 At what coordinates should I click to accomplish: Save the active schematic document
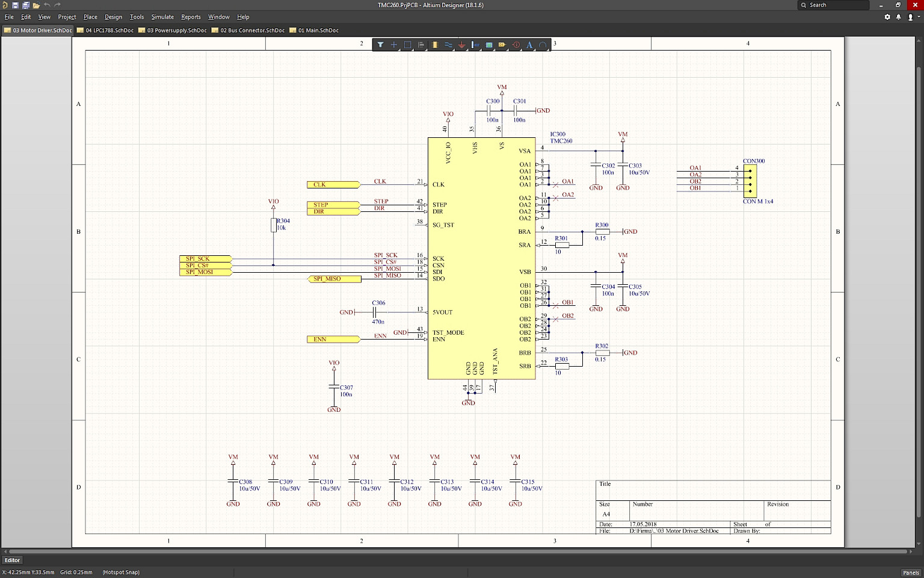click(x=16, y=5)
